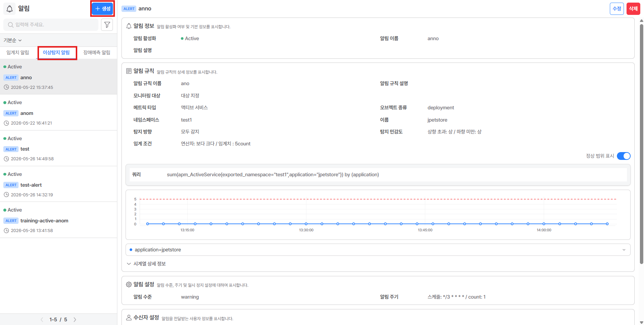Click the ALERT badge next to training-active-anom

tap(11, 221)
